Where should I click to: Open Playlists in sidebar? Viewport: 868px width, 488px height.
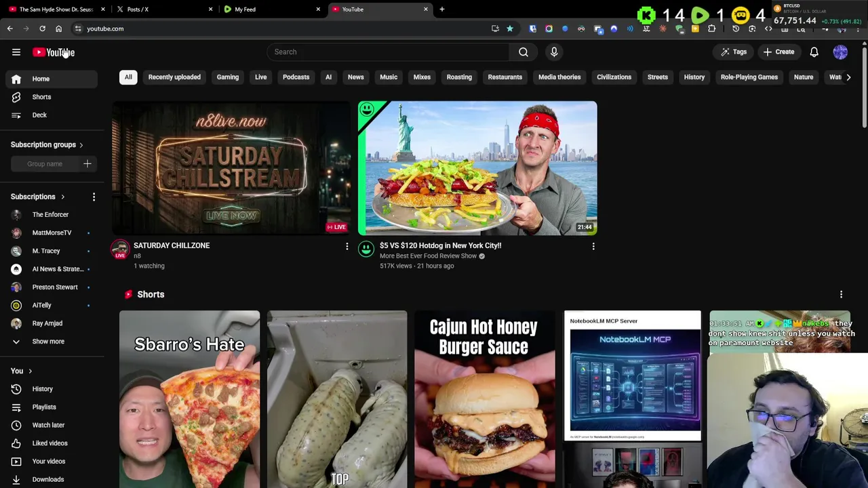click(52, 407)
